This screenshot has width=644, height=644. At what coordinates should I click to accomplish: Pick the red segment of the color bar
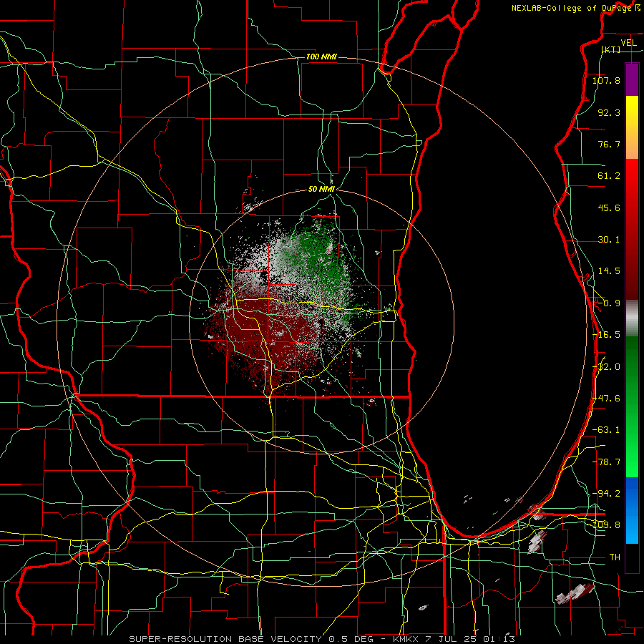[632, 229]
